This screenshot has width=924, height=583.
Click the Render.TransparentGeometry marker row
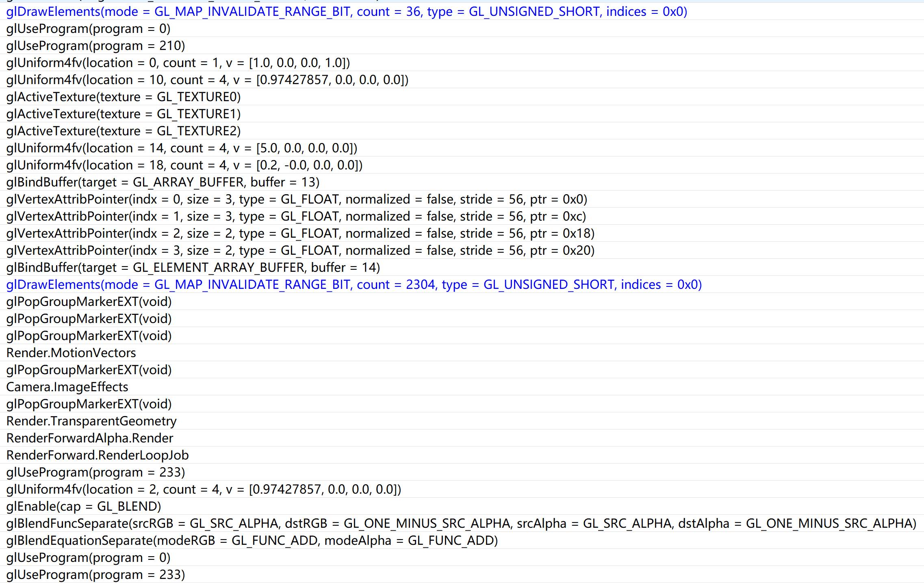pyautogui.click(x=91, y=421)
